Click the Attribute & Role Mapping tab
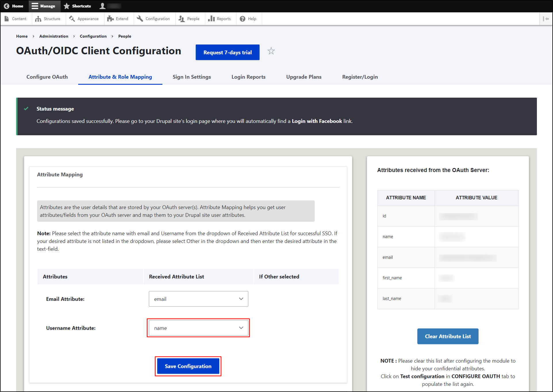This screenshot has height=392, width=553. click(120, 77)
